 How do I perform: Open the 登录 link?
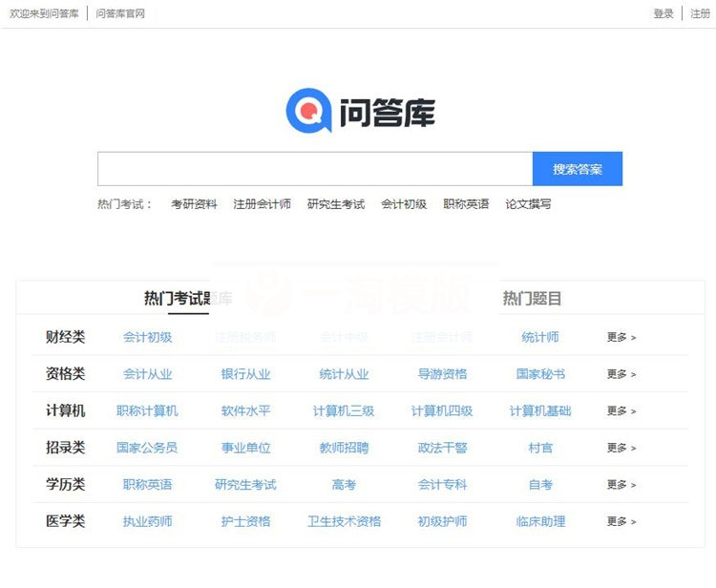663,13
